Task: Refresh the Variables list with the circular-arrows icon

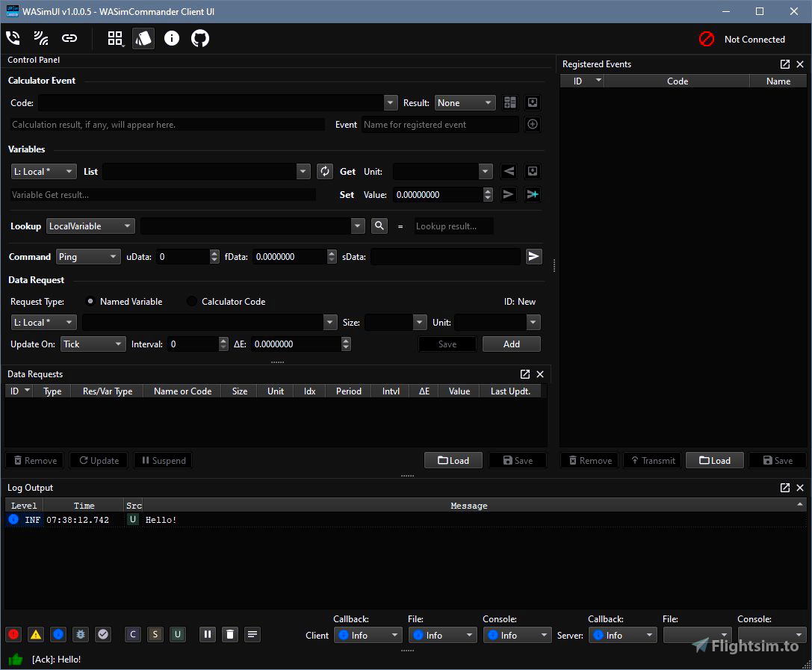Action: click(325, 171)
